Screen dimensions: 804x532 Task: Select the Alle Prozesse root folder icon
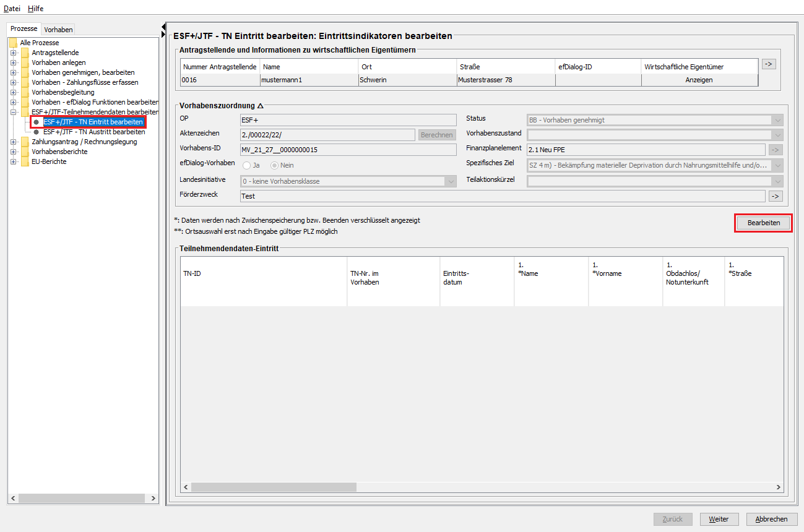13,43
